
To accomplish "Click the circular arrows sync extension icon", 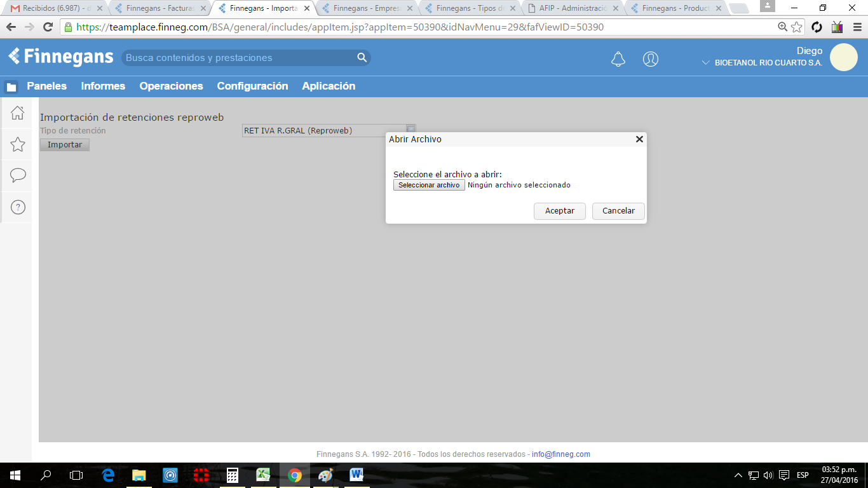I will [x=817, y=27].
